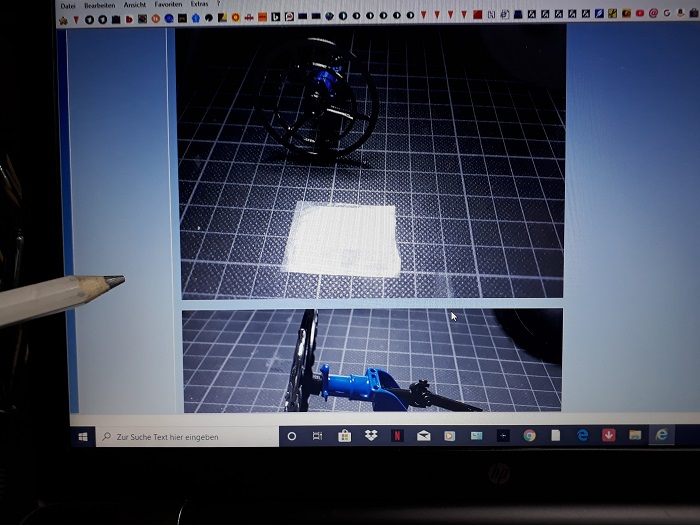Open Dropbox from the taskbar

(370, 436)
